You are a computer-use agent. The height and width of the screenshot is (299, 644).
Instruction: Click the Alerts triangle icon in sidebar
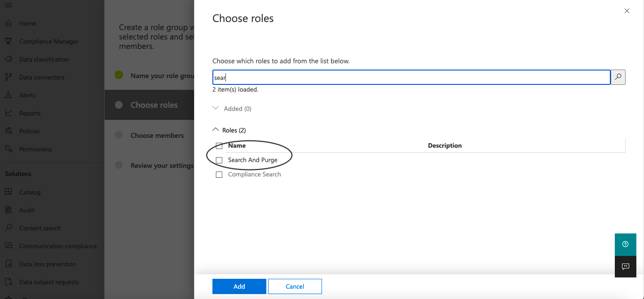coord(9,95)
